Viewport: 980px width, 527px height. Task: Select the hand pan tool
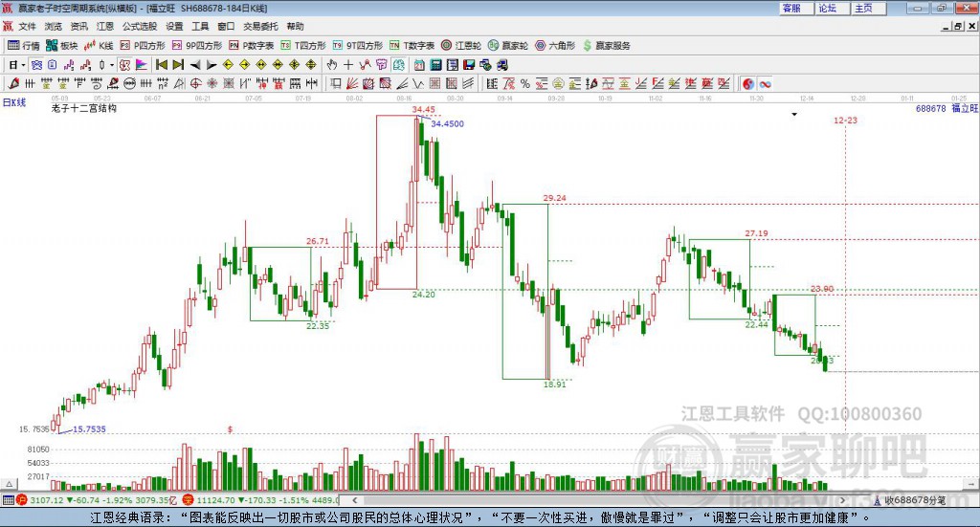coord(332,65)
